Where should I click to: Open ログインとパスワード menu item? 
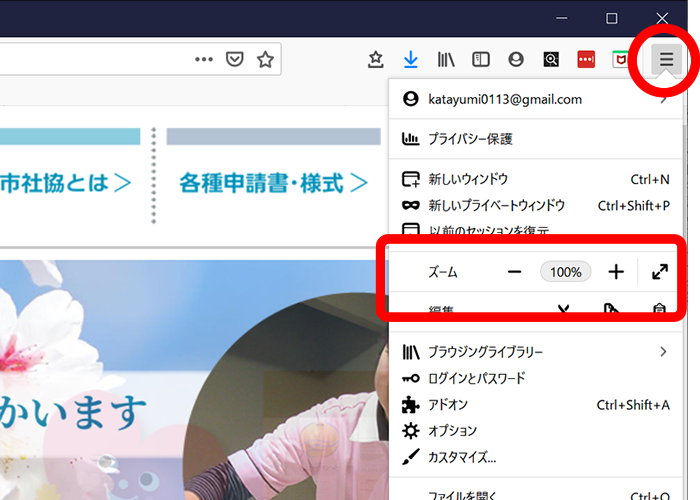click(x=535, y=379)
